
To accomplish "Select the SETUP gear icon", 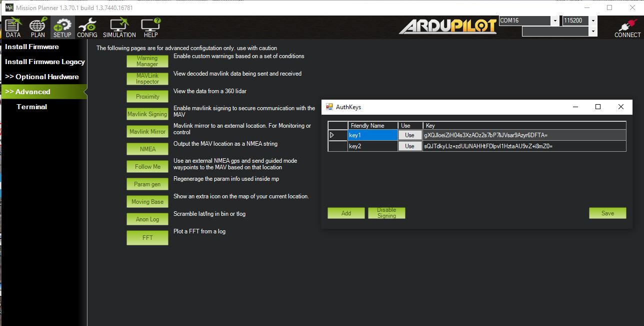I will click(62, 28).
